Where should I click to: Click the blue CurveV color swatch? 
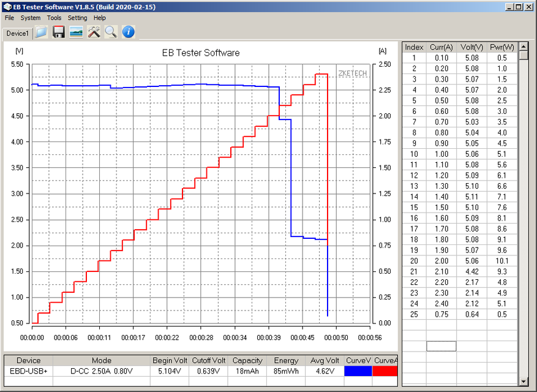(358, 371)
